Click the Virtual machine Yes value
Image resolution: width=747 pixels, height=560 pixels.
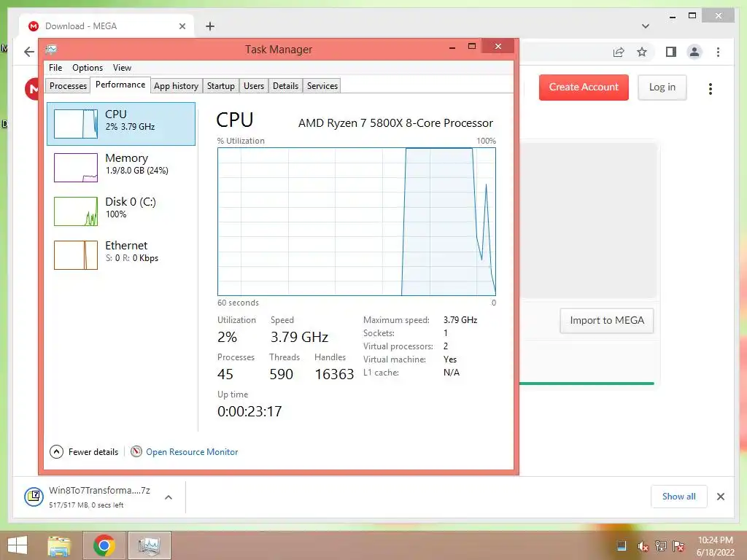click(x=449, y=359)
